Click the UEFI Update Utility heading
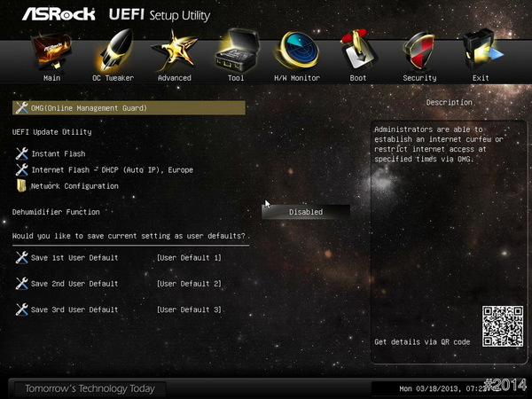Screen dimensions: 532x399 52,131
